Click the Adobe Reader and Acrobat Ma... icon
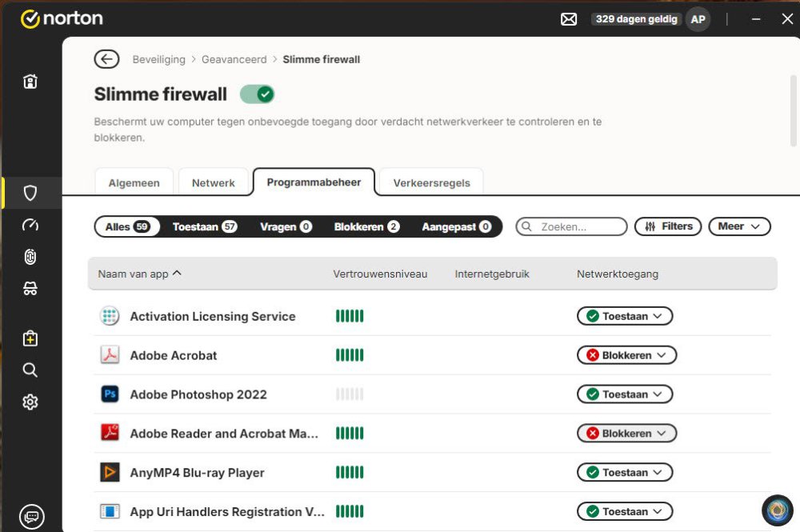The height and width of the screenshot is (532, 800). point(110,433)
